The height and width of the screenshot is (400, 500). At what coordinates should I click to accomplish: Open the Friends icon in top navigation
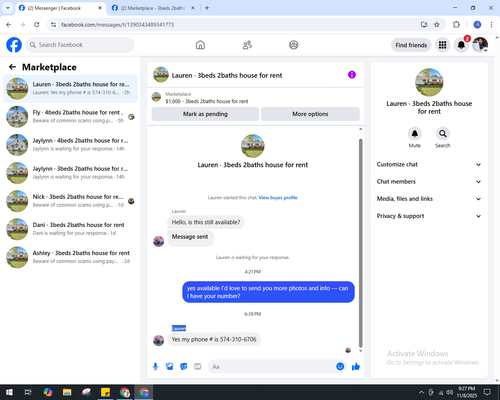[x=247, y=45]
